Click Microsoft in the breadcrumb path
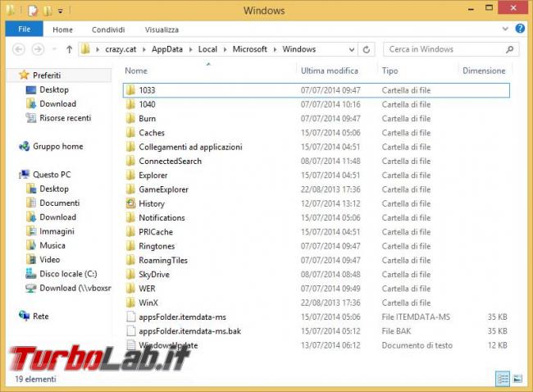This screenshot has width=533, height=392. (x=250, y=49)
